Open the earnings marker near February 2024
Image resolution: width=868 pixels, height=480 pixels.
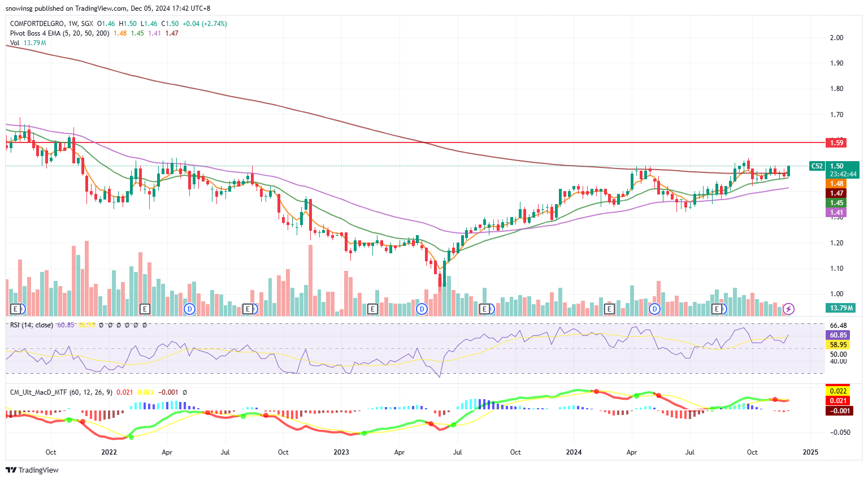click(609, 309)
